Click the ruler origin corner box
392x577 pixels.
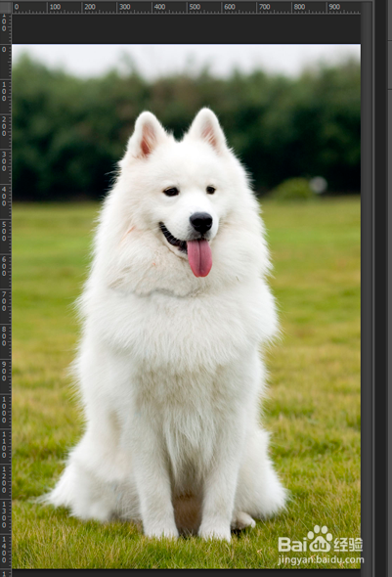point(6,7)
